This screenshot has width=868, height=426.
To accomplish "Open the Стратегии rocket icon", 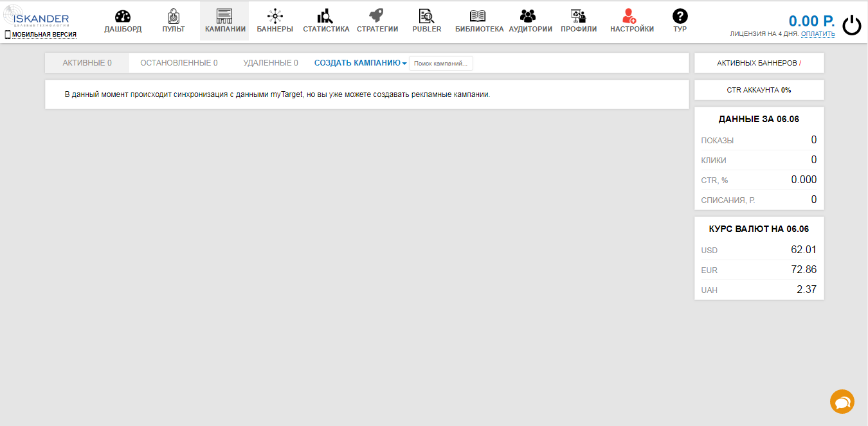I will [x=376, y=16].
